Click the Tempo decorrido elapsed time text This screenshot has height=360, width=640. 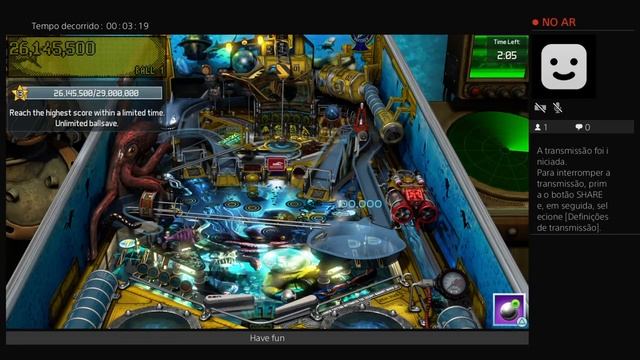90,26
